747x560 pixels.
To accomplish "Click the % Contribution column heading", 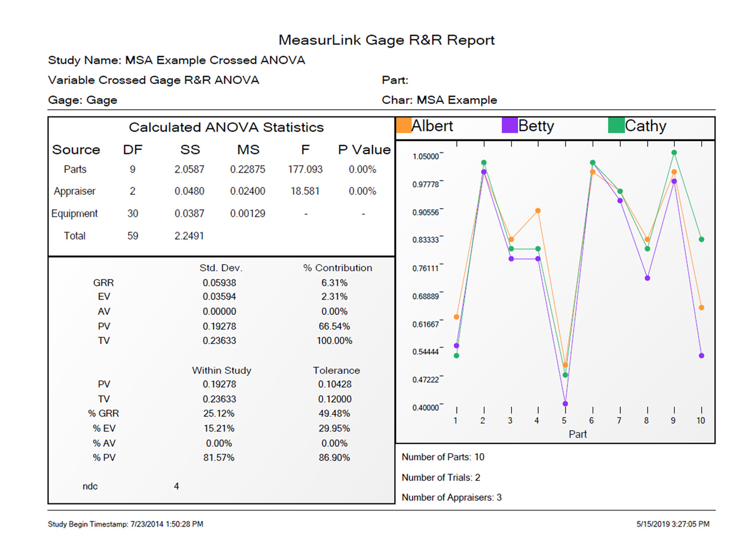I will click(x=338, y=268).
